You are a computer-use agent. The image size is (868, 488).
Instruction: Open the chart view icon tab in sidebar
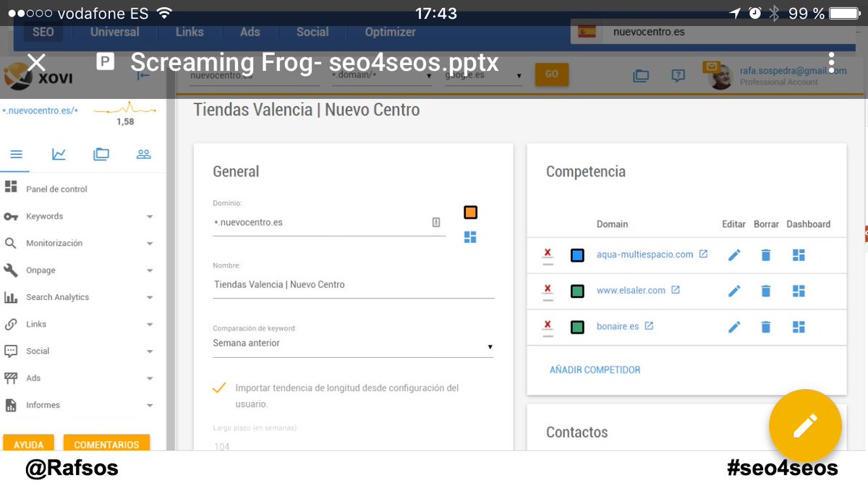(x=59, y=154)
